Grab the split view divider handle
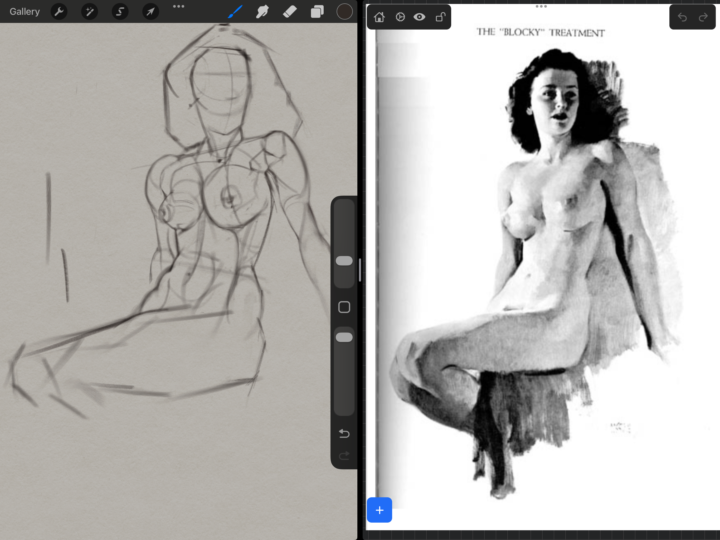 click(x=360, y=270)
